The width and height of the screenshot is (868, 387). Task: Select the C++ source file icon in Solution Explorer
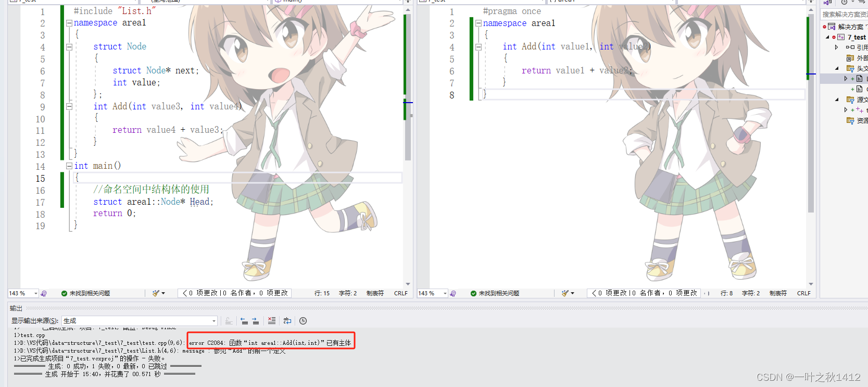[x=859, y=110]
